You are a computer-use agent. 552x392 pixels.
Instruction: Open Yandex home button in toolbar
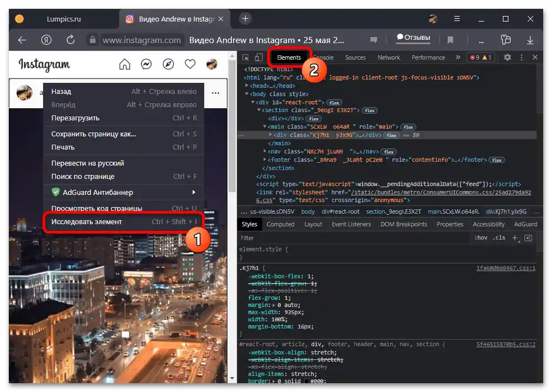tap(46, 40)
